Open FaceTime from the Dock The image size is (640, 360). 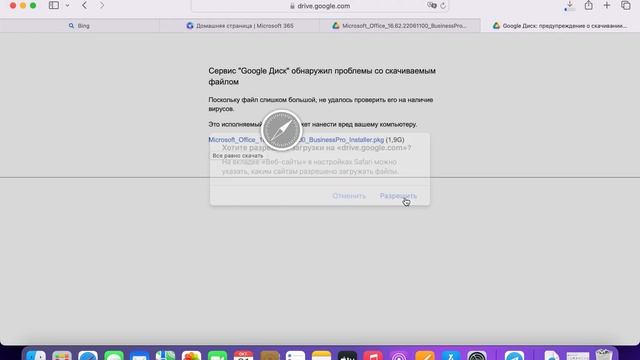[217, 355]
